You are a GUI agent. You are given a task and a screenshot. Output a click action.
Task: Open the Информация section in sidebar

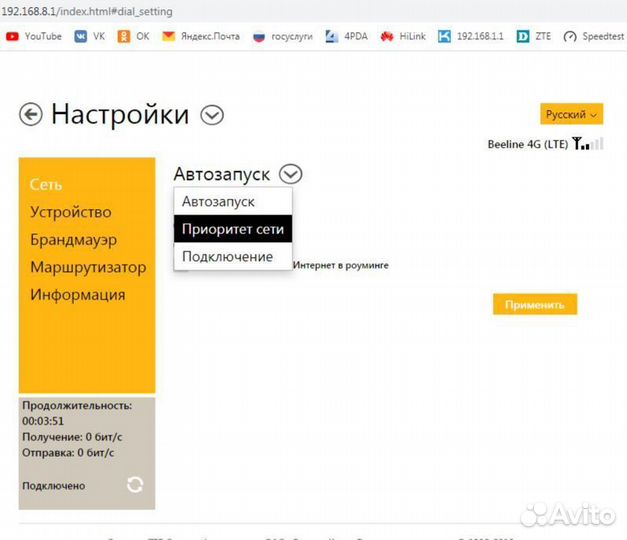point(78,295)
